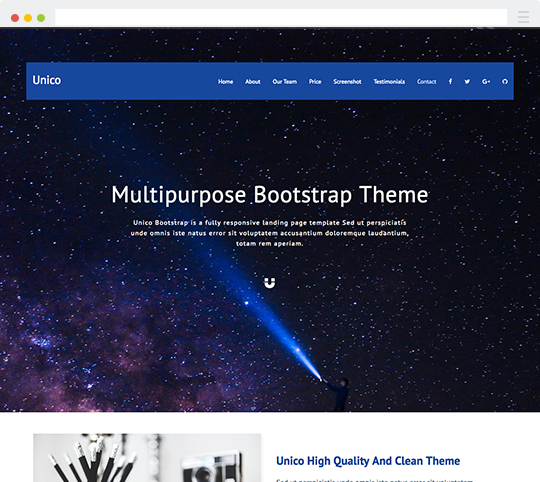Image resolution: width=540 pixels, height=482 pixels.
Task: Click the 'Unico Bootstrap is a fully responsive' paragraph
Action: [270, 233]
